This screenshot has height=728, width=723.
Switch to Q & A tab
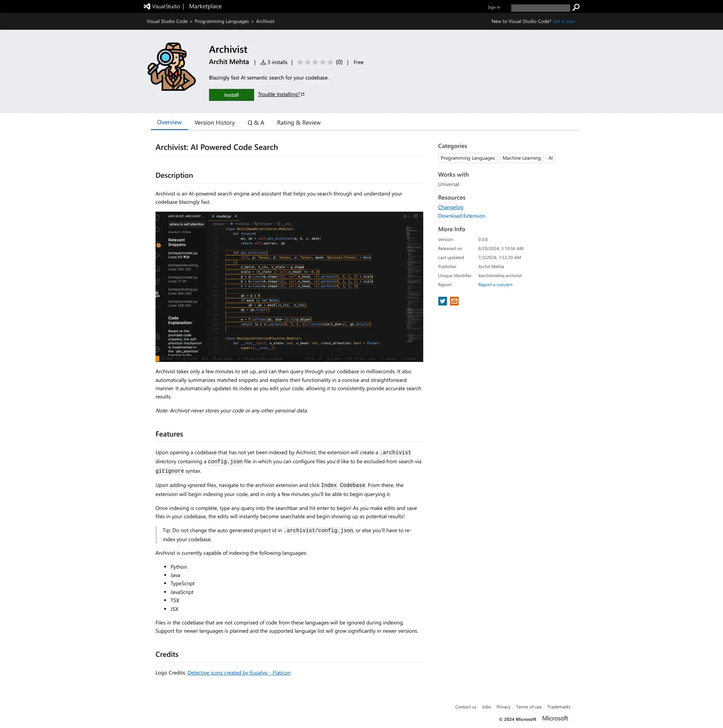pyautogui.click(x=256, y=123)
